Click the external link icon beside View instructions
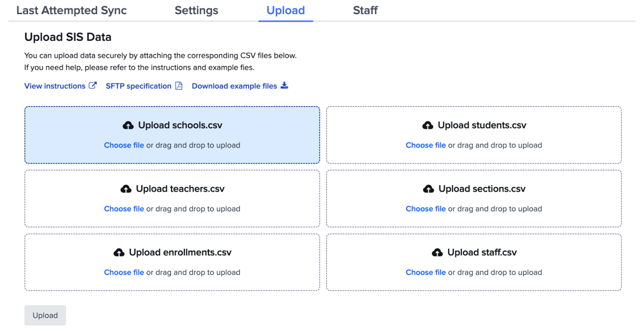The width and height of the screenshot is (644, 331). pyautogui.click(x=93, y=85)
